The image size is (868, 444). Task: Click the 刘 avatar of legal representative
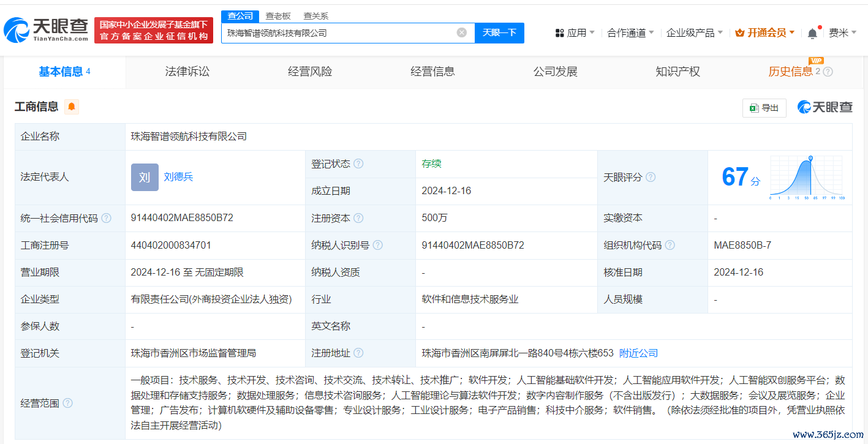145,177
